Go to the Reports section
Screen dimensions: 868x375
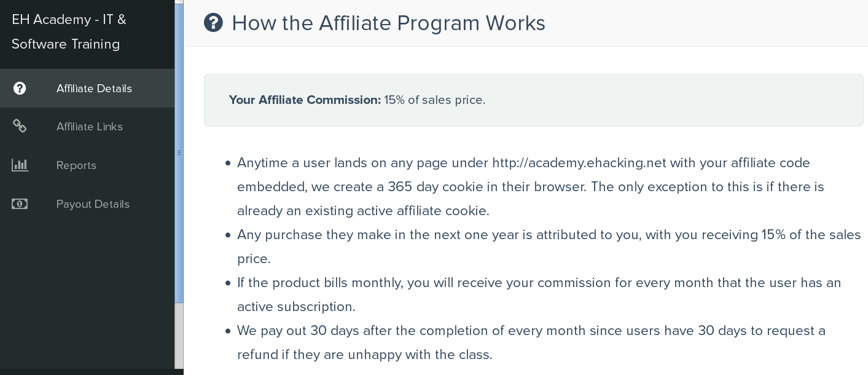point(87,165)
